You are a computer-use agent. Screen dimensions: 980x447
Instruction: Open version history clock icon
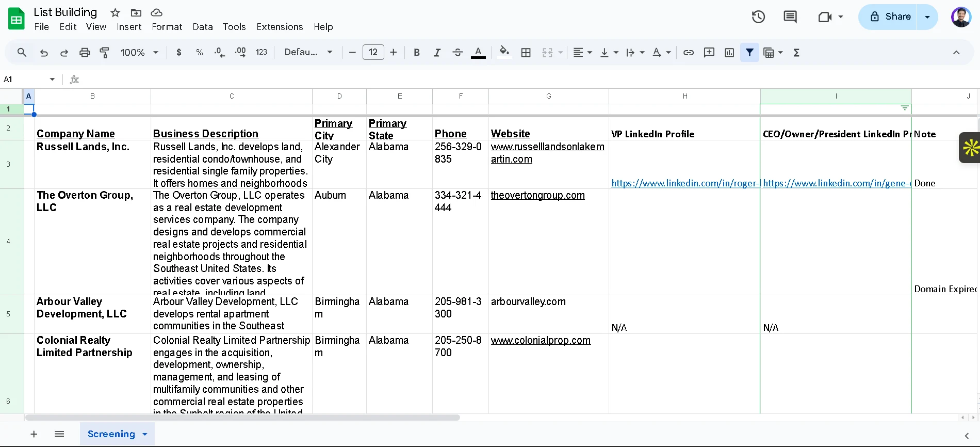[758, 17]
